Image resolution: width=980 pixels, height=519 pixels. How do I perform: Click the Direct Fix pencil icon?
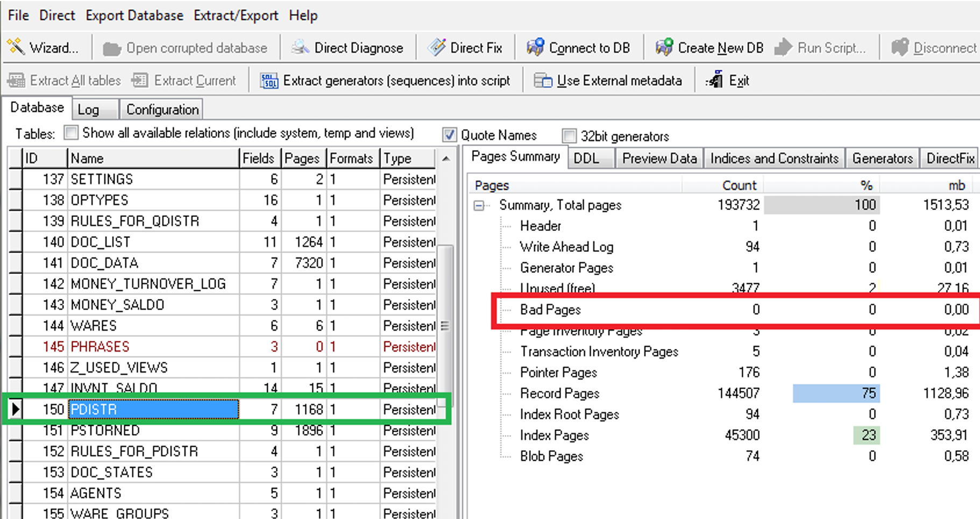(437, 47)
